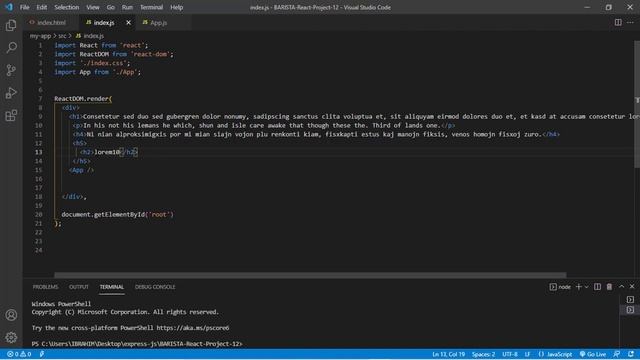The image size is (640, 360).
Task: Open the terminal launch profile dropdown
Action: (x=587, y=287)
